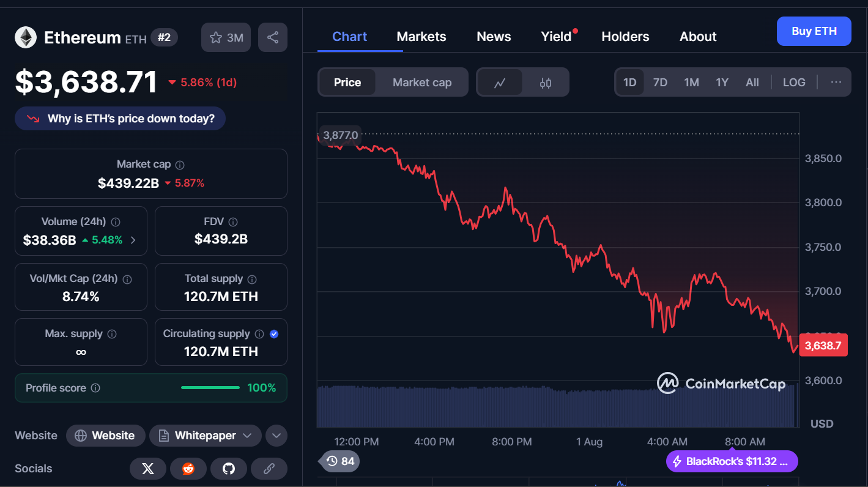Image resolution: width=868 pixels, height=487 pixels.
Task: Click the $439.2B FDV value
Action: [x=221, y=239]
